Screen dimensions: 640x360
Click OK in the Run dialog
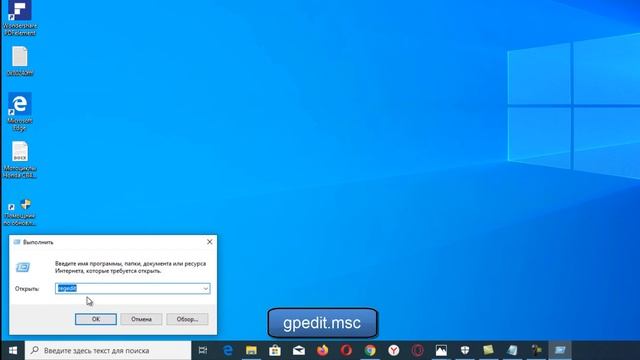tap(96, 319)
